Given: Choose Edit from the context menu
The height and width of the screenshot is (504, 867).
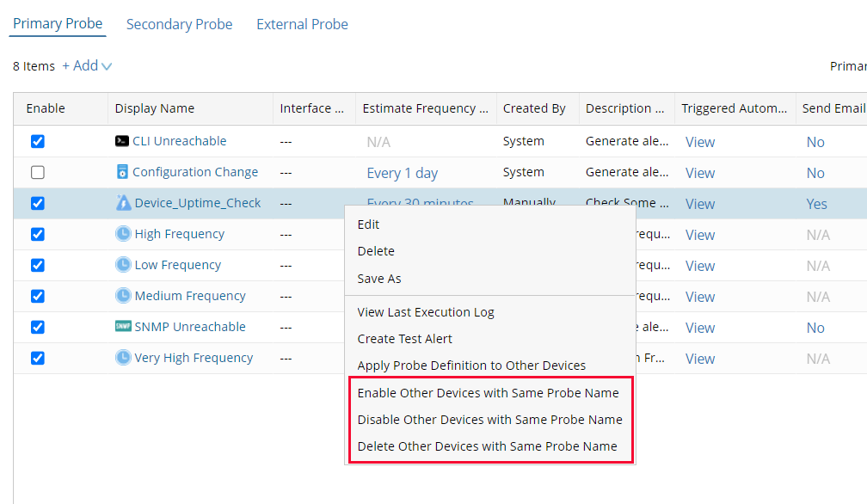Looking at the screenshot, I should 368,224.
